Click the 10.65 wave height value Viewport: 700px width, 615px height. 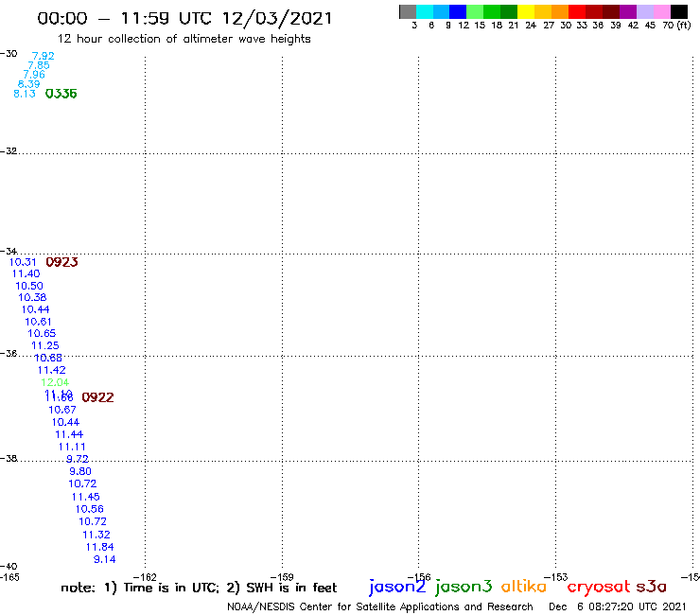point(42,333)
